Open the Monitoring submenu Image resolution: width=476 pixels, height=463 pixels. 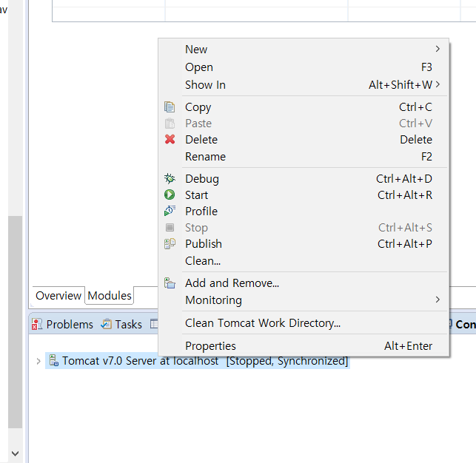304,300
